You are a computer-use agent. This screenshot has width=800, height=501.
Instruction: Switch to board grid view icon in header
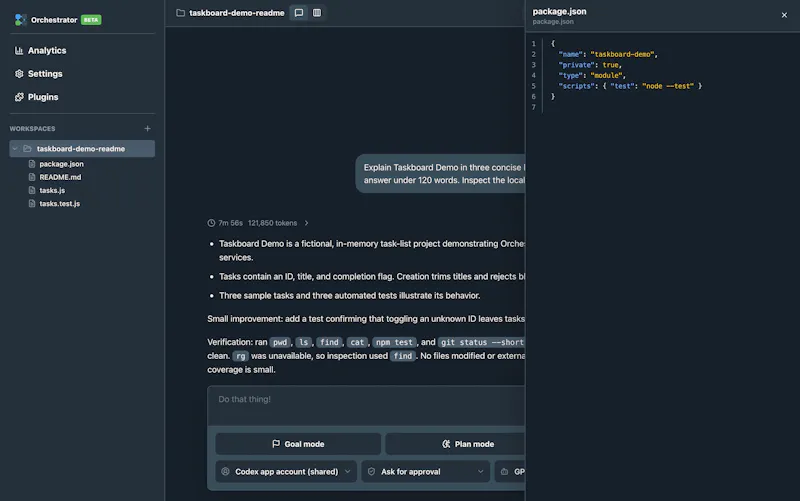click(x=317, y=13)
